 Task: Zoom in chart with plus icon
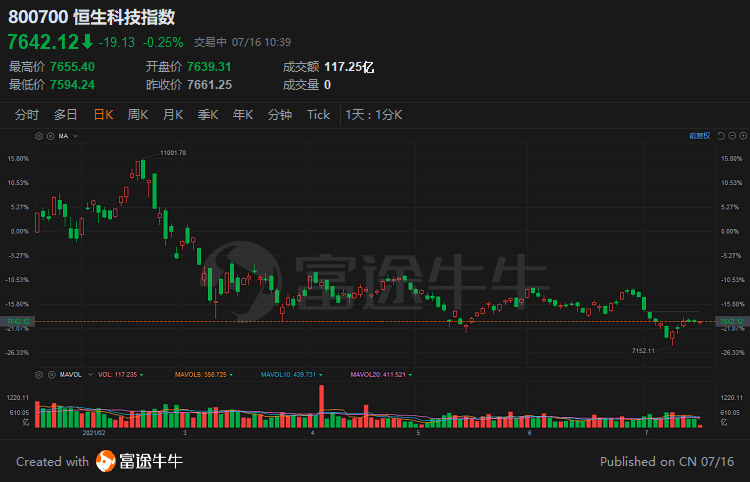(x=743, y=136)
